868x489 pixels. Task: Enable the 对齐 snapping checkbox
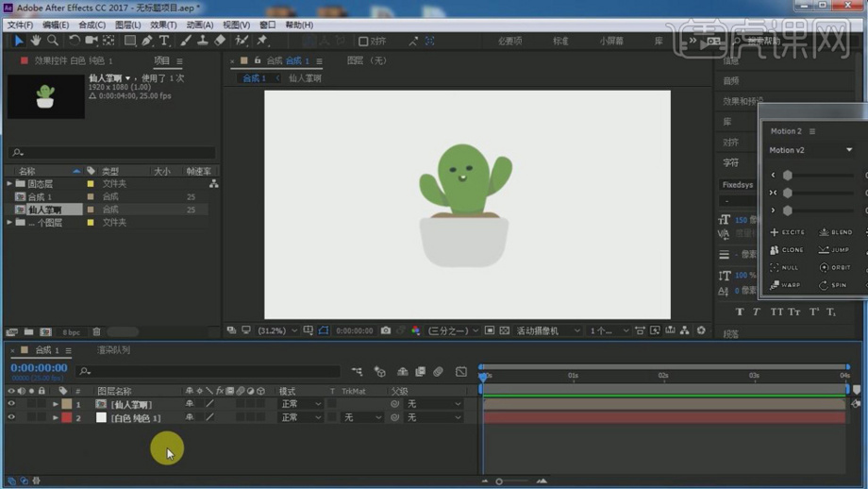pos(363,42)
